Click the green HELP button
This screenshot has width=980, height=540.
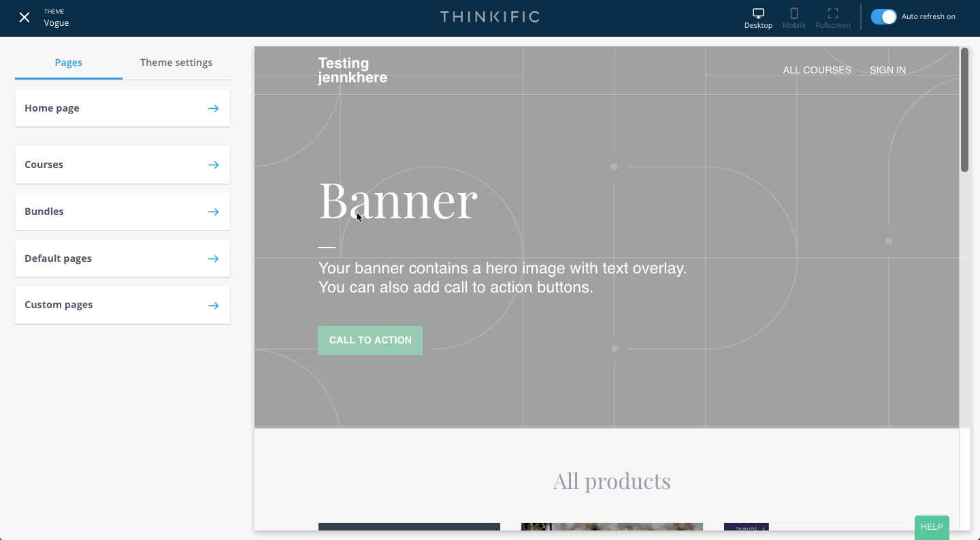pyautogui.click(x=932, y=527)
